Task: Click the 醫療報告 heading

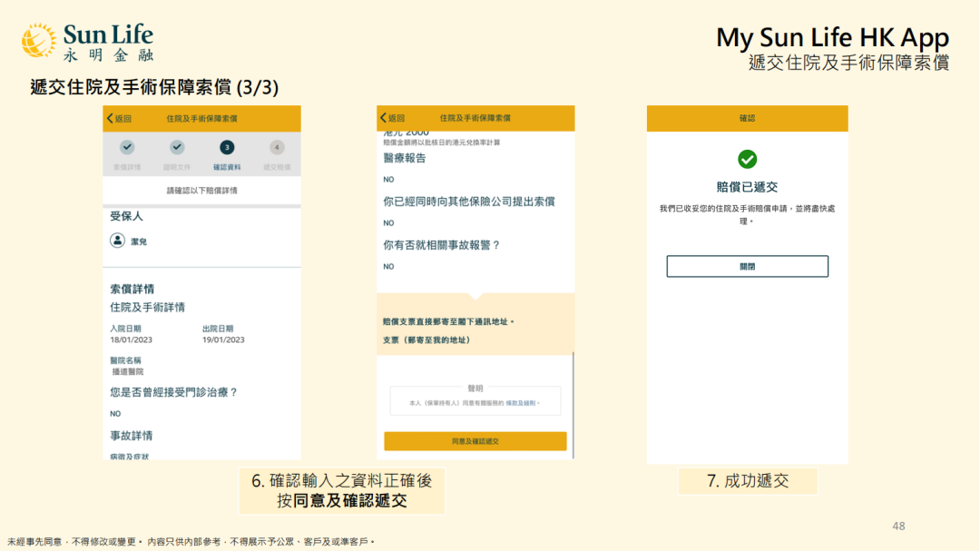Action: [x=405, y=158]
